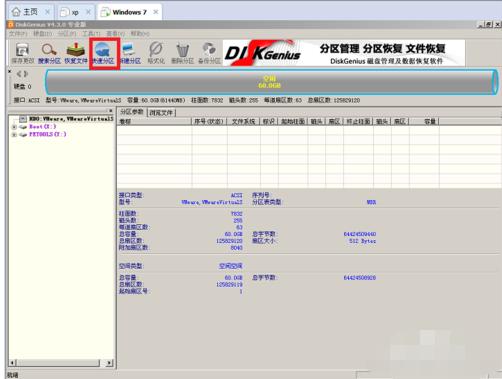The width and height of the screenshot is (502, 379).
Task: Switch to the xp VM tab
Action: 75,12
